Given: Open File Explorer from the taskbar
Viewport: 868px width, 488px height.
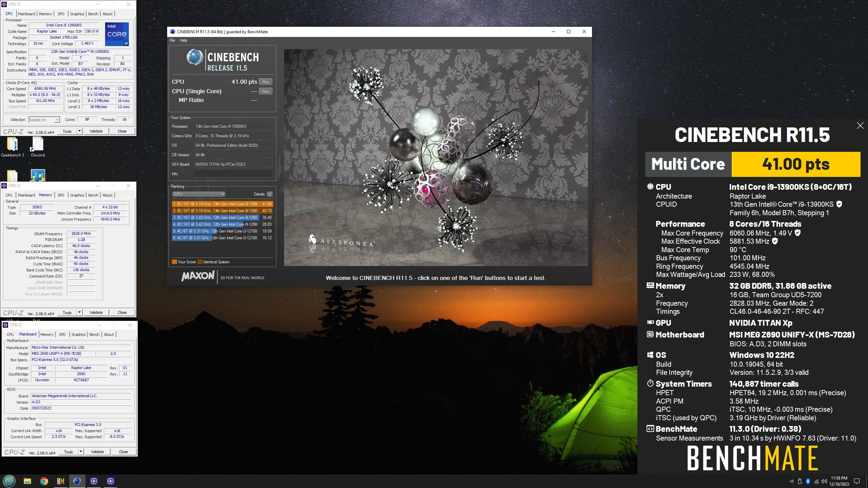Looking at the screenshot, I should 27,481.
